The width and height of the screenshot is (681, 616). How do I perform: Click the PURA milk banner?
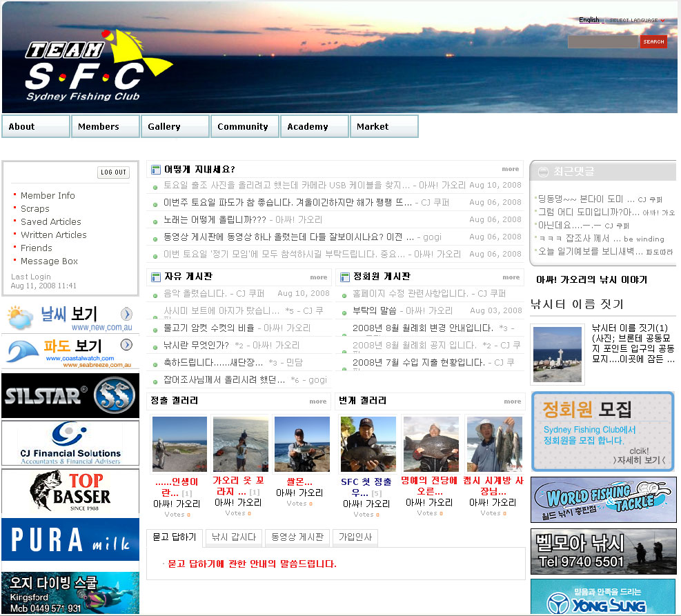(70, 539)
